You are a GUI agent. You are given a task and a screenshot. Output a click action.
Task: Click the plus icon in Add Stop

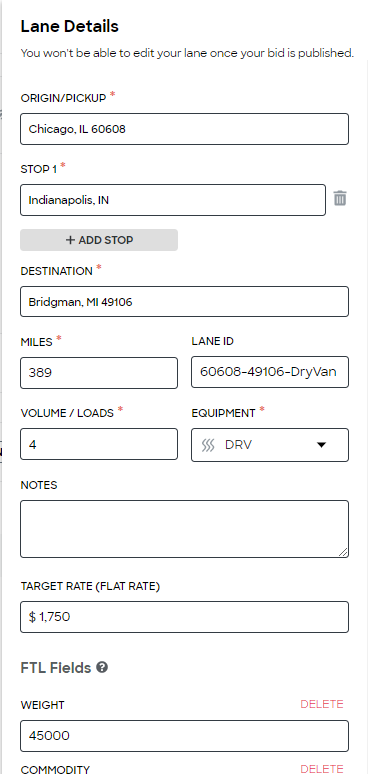pyautogui.click(x=71, y=240)
